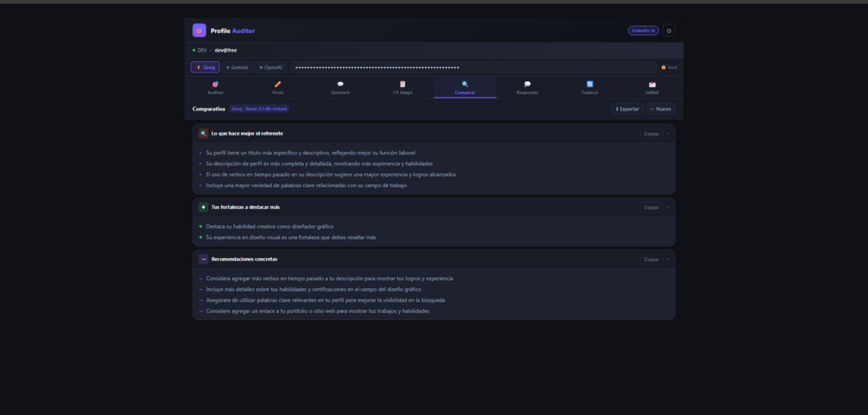The image size is (868, 415).
Task: Go to the Outreach tab
Action: [340, 87]
